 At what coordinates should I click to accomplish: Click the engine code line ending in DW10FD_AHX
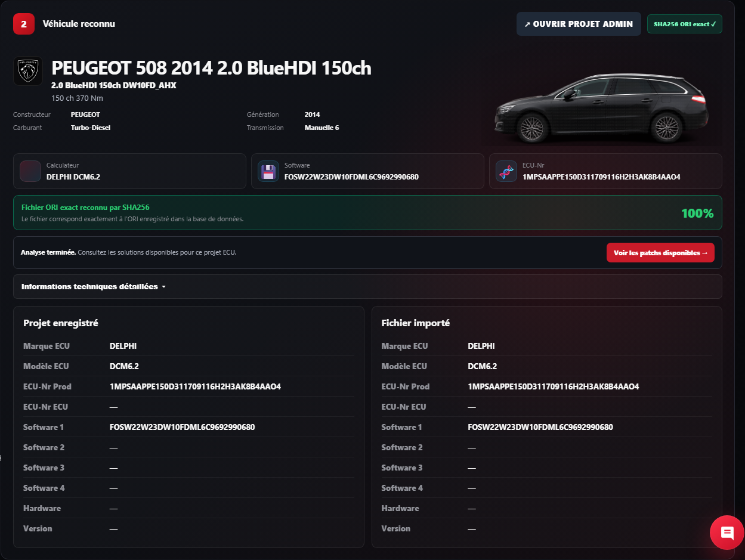coord(114,85)
